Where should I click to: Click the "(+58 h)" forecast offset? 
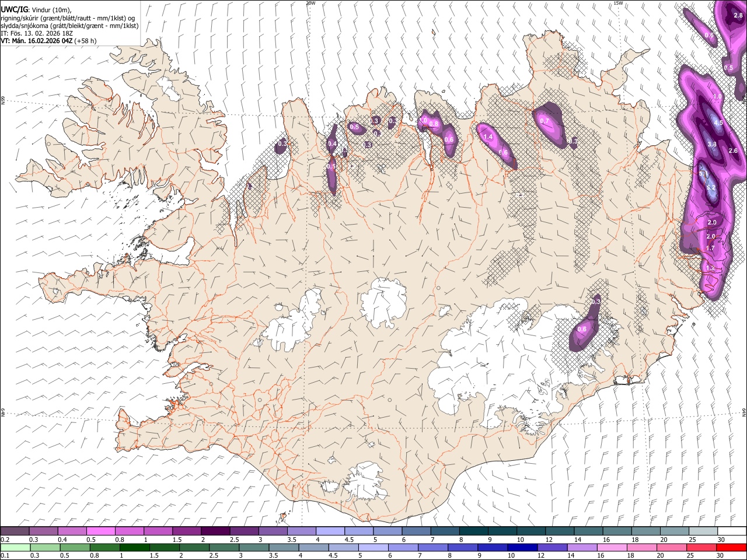coord(85,41)
